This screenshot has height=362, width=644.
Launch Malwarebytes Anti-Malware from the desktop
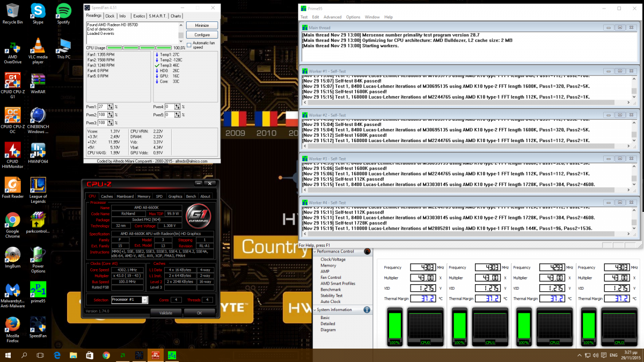tap(12, 295)
